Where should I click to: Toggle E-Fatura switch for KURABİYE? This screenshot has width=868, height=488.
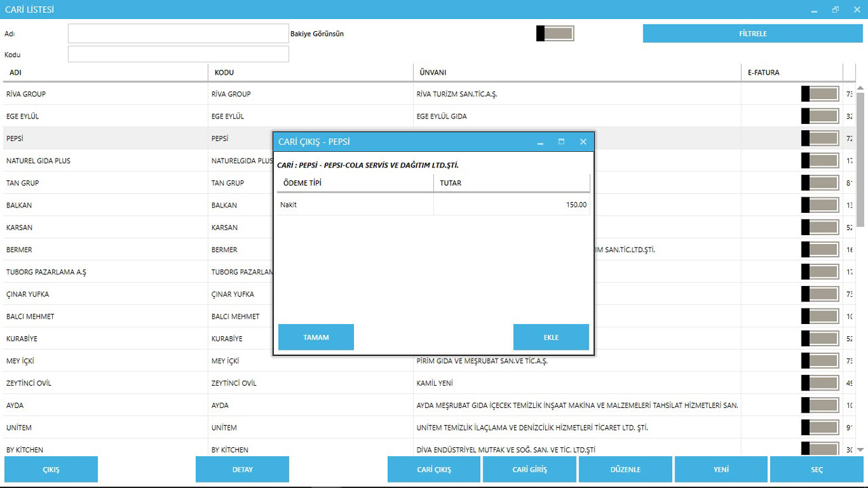click(821, 339)
